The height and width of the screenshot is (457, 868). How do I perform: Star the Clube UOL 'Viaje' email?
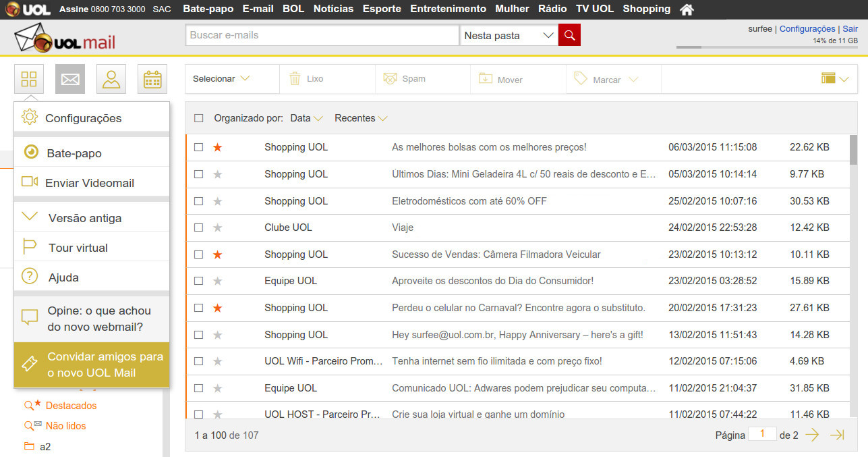pyautogui.click(x=217, y=227)
